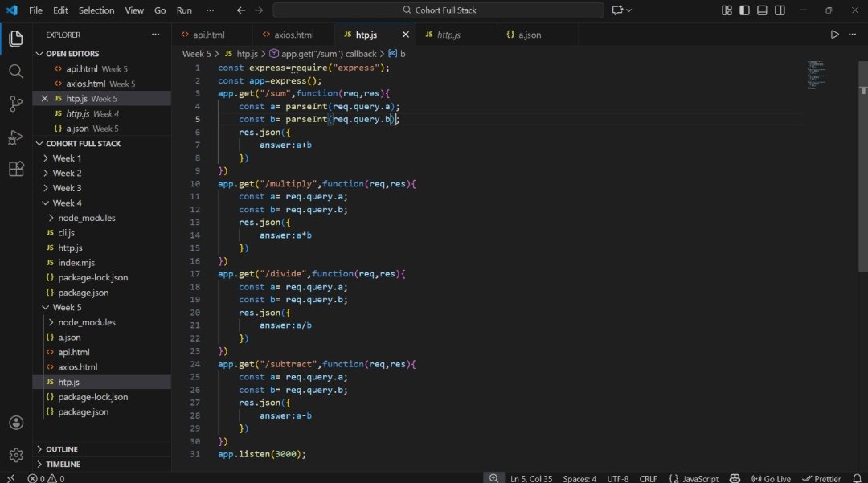The width and height of the screenshot is (868, 483).
Task: Open the Customize Layout icon
Action: click(727, 10)
